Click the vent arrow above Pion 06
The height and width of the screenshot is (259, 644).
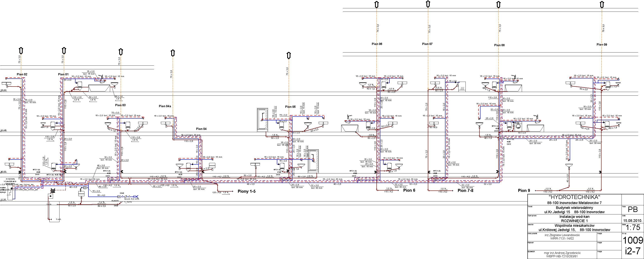click(377, 4)
